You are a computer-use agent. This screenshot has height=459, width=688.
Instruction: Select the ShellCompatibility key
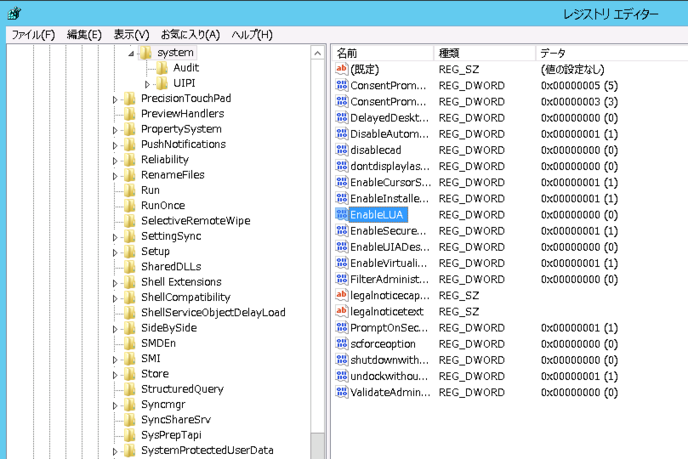click(186, 297)
